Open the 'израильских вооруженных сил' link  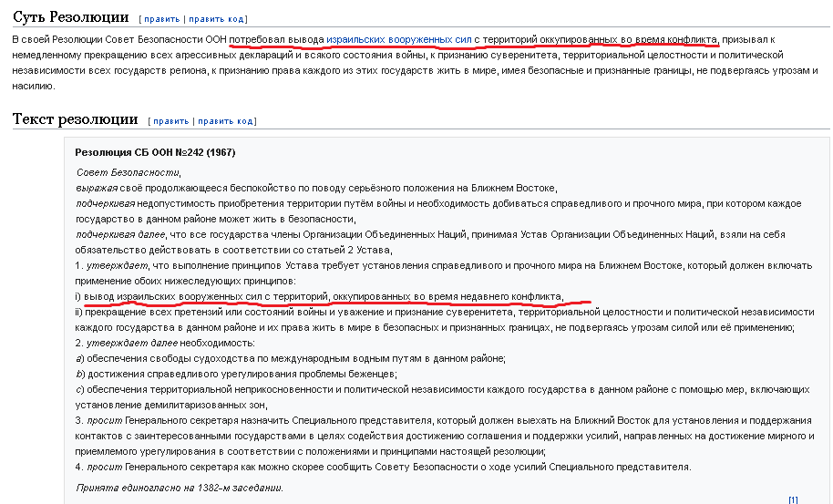[399, 39]
